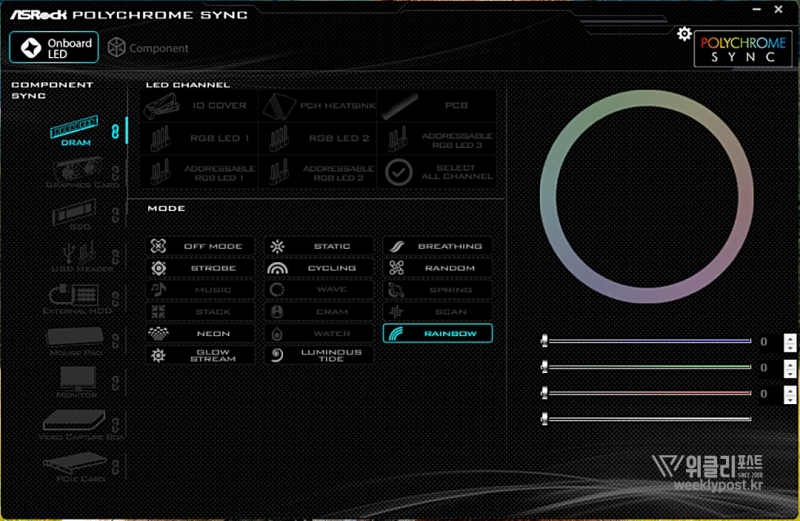Image resolution: width=800 pixels, height=521 pixels.
Task: Set lighting to Stack mode
Action: tap(201, 311)
